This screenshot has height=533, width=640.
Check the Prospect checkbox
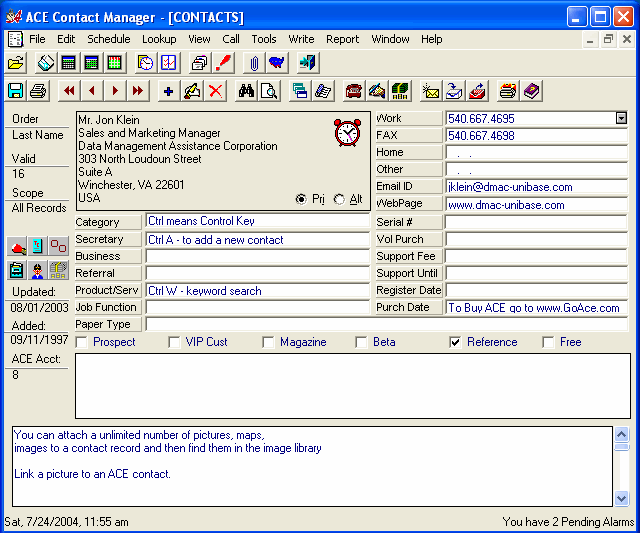point(82,342)
